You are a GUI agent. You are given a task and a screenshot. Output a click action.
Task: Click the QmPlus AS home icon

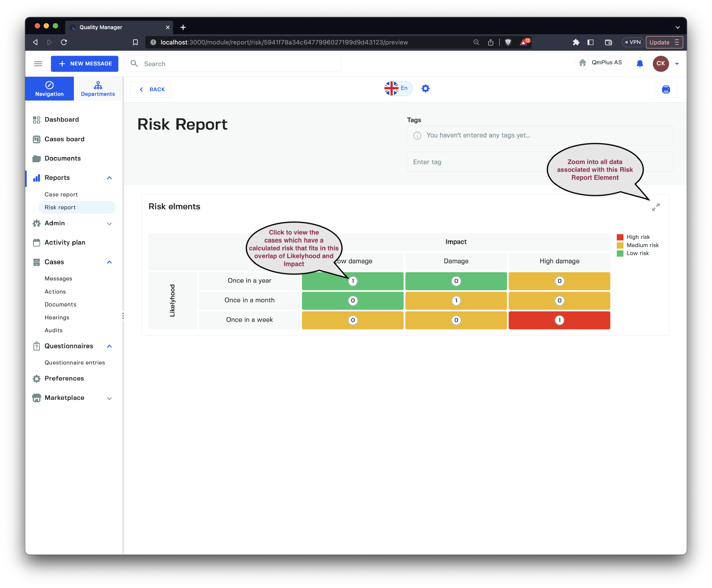point(583,63)
